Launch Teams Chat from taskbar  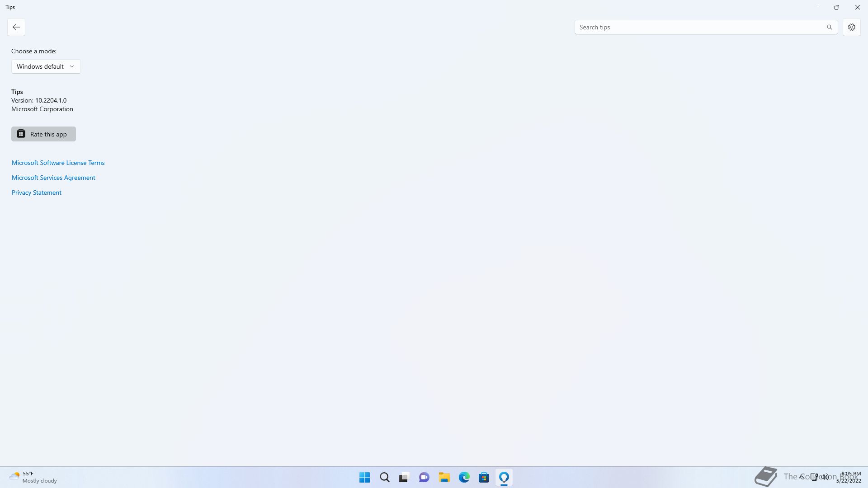point(424,478)
